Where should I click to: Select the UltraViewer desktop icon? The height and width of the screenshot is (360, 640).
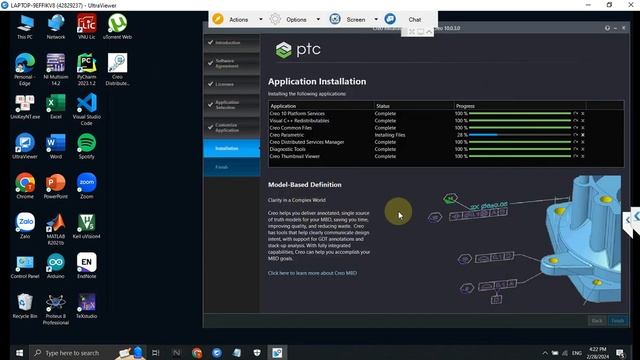click(25, 146)
